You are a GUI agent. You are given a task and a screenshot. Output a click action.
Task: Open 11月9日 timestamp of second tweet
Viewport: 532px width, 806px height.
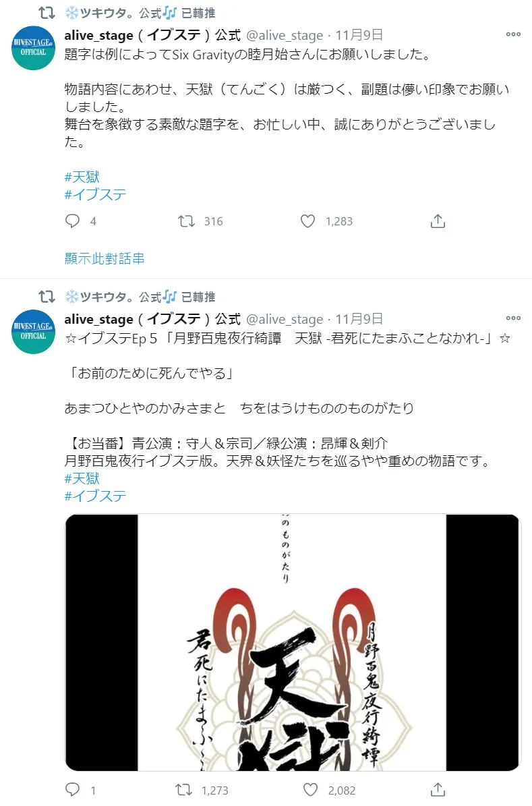click(x=359, y=319)
